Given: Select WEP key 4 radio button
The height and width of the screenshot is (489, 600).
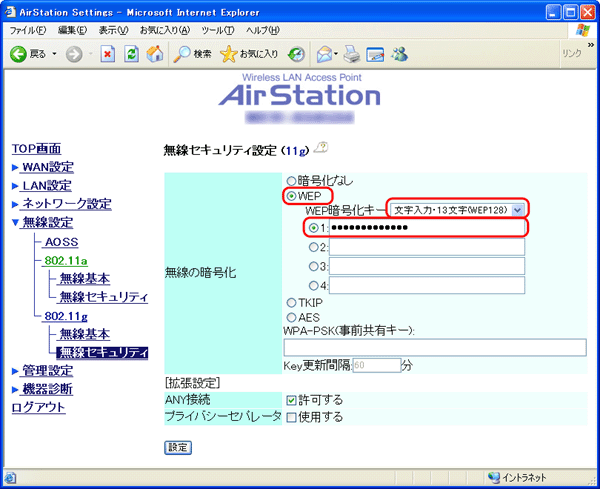Looking at the screenshot, I should [x=313, y=285].
